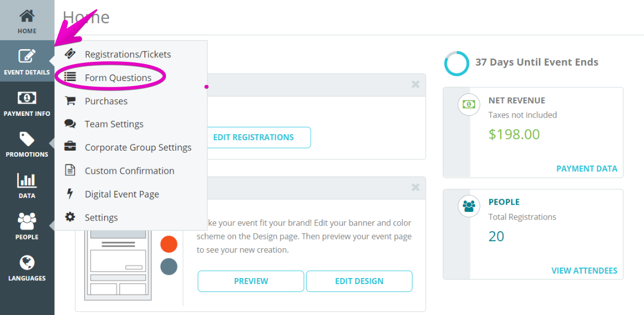
Task: Select the People group icon in sidebar
Action: 27,221
